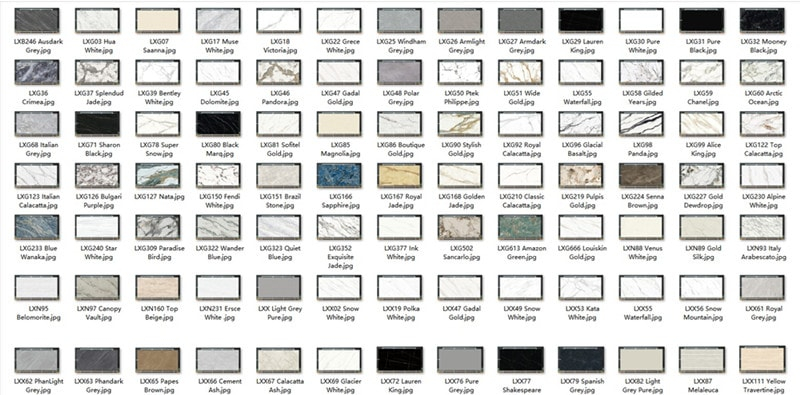
Task: Click the label 'LXG150 Fendi White.jpg'
Action: pyautogui.click(x=218, y=201)
